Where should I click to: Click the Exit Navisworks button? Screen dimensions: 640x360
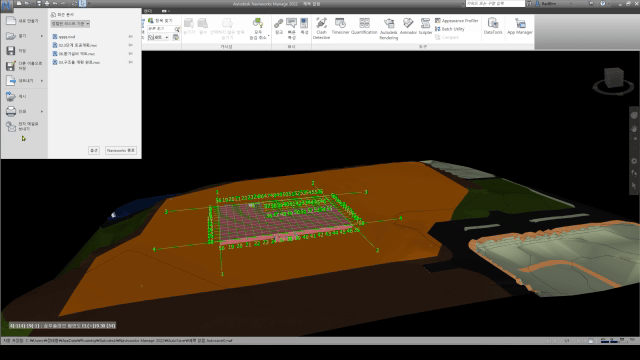point(120,151)
